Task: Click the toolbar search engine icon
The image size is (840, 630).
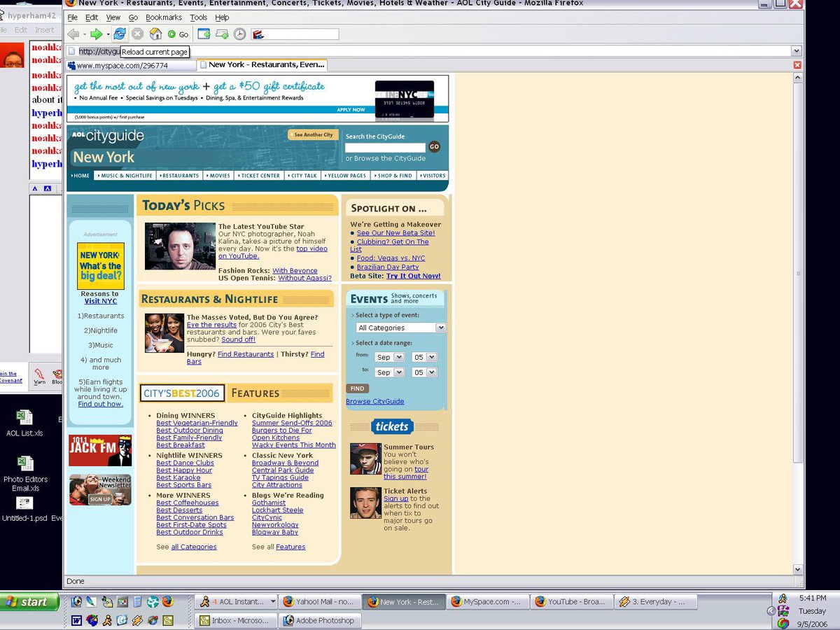Action: (258, 34)
